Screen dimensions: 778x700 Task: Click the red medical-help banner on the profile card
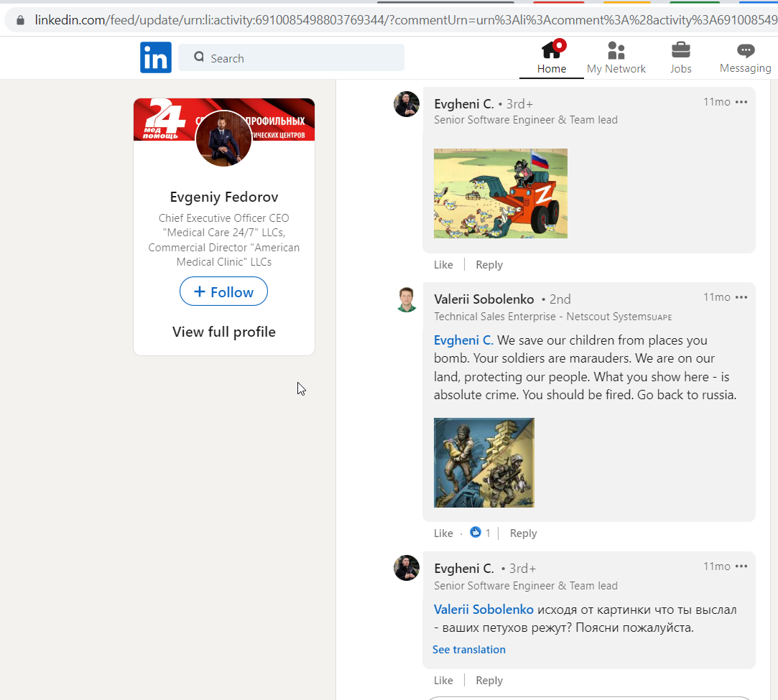click(x=224, y=119)
